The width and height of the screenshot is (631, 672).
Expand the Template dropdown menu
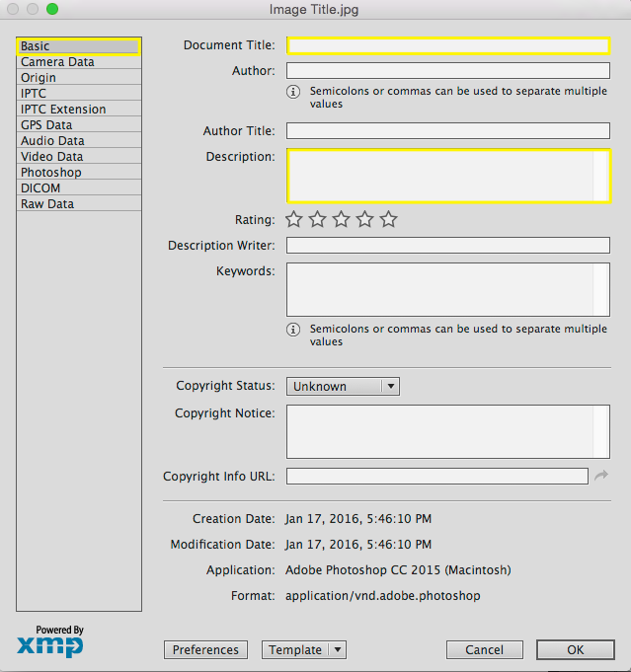(x=337, y=649)
